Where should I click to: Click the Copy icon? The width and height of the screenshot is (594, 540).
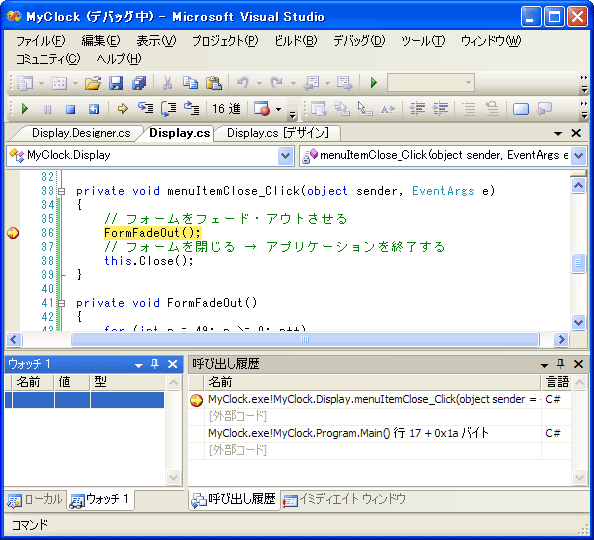coord(191,83)
